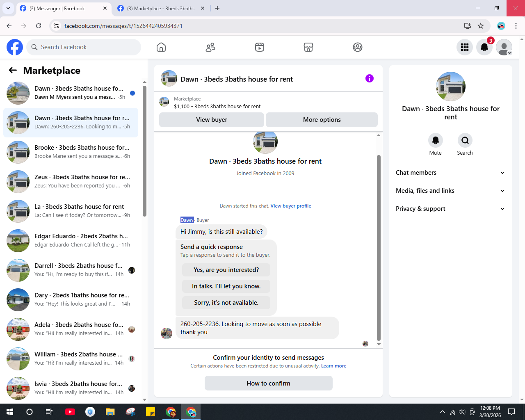Open the Marketplace storefront icon
Viewport: 525px width, 420px height.
(x=308, y=47)
